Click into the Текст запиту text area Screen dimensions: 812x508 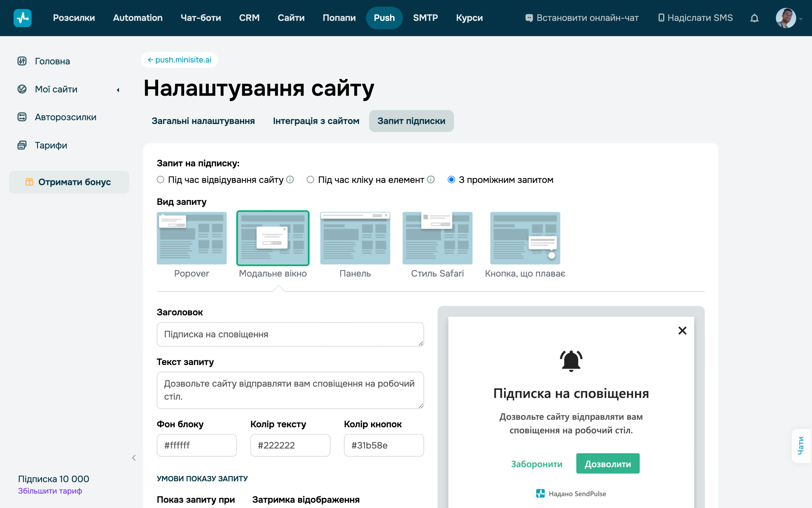[x=290, y=390]
